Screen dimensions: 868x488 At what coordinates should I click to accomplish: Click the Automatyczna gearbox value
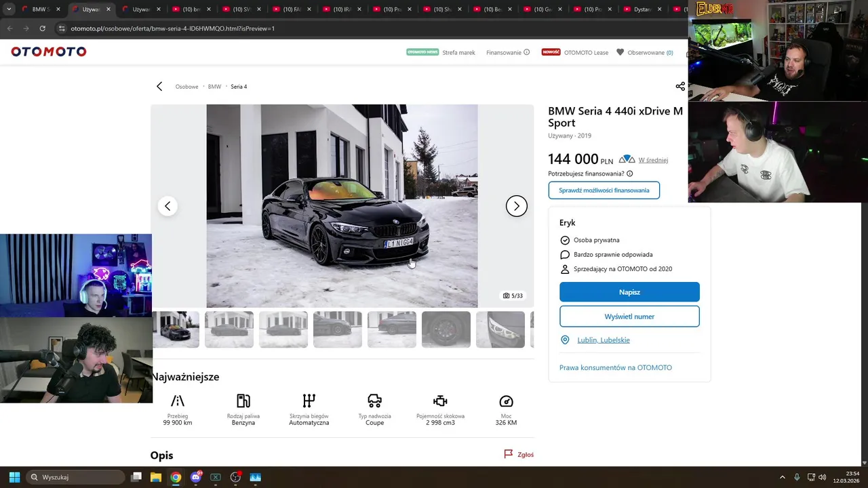pyautogui.click(x=309, y=423)
